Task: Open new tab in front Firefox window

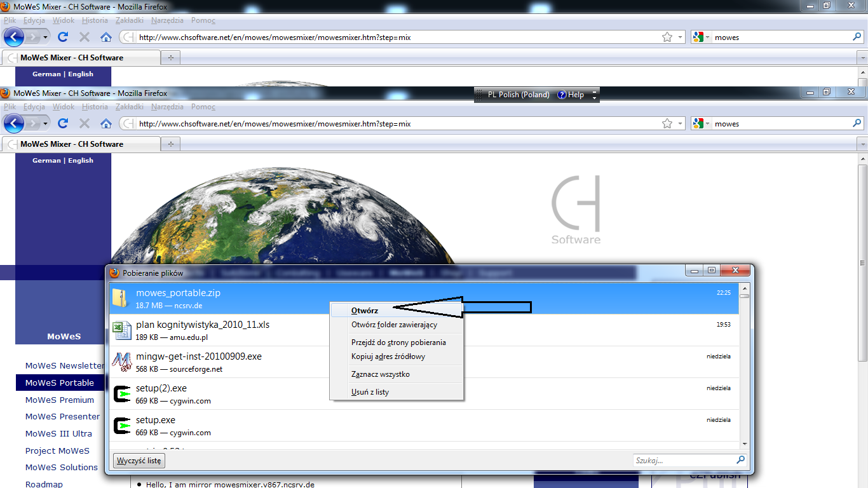Action: coord(170,144)
